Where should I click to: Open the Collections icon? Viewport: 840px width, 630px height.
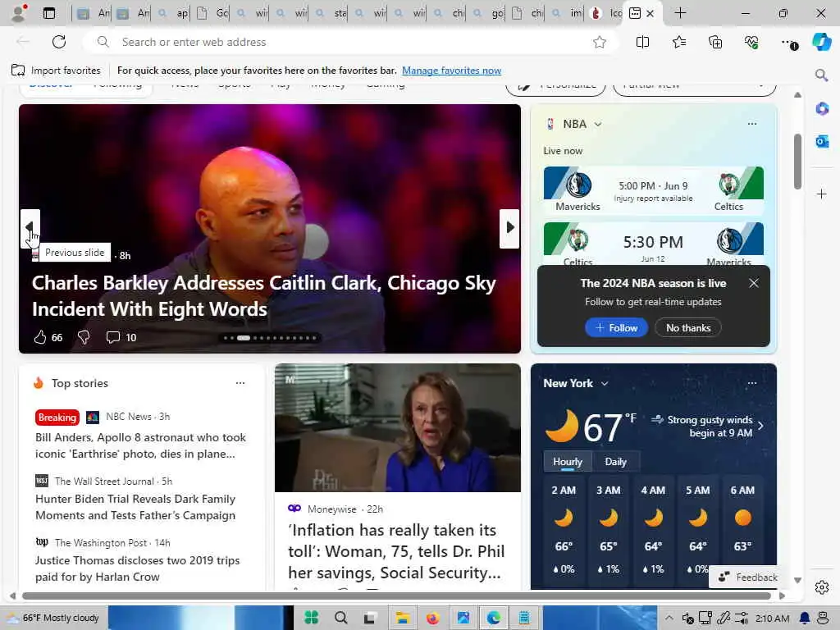tap(715, 42)
